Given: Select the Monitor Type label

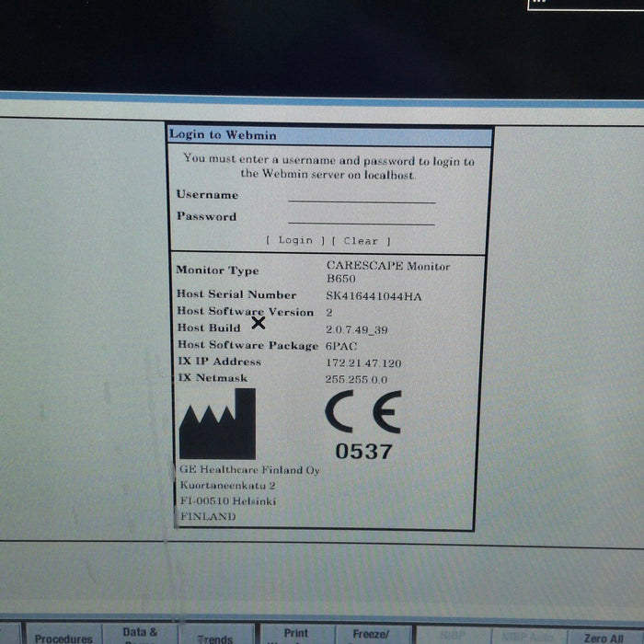Looking at the screenshot, I should pos(217,270).
